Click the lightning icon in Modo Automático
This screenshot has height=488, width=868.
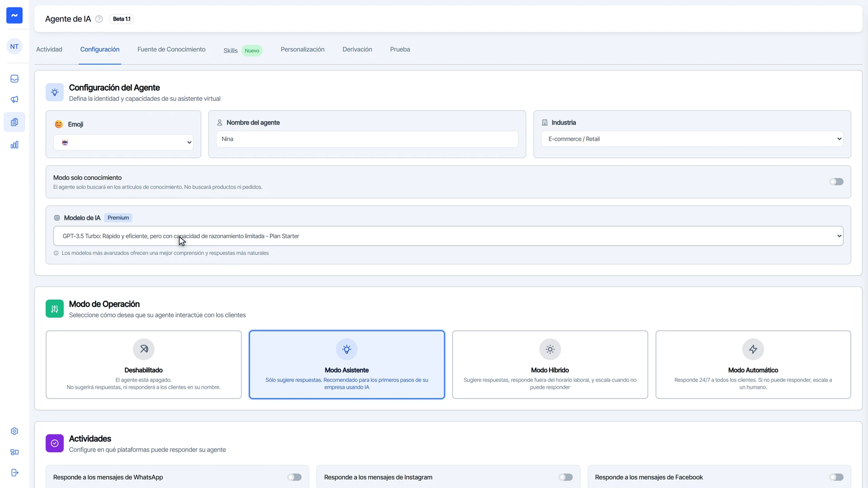click(753, 349)
